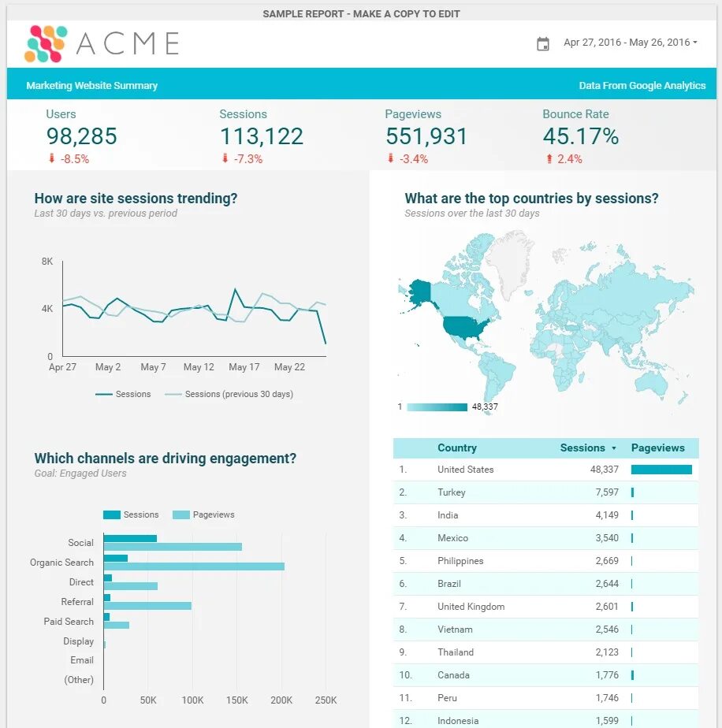
Task: Click the United Kingdom row name
Action: 471,607
